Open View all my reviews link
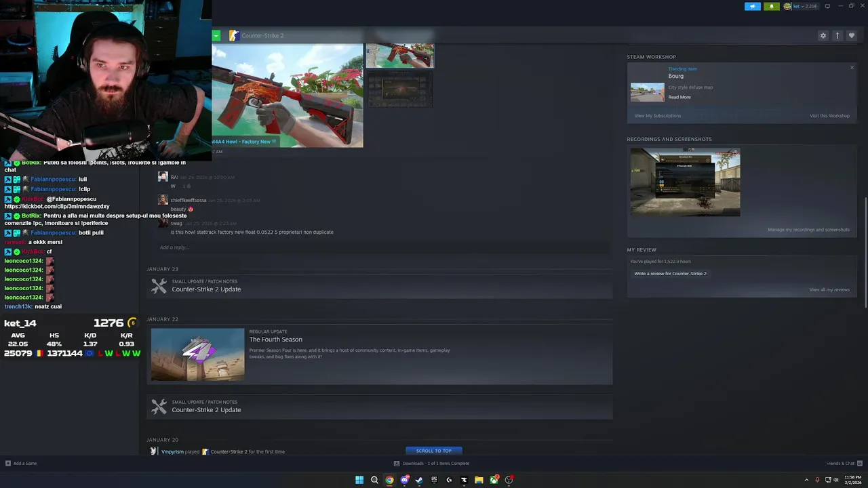Screen dimensions: 868x488 [x=829, y=290]
